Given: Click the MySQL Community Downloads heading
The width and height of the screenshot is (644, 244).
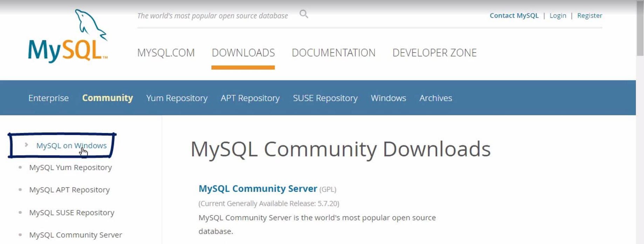Looking at the screenshot, I should [x=341, y=149].
